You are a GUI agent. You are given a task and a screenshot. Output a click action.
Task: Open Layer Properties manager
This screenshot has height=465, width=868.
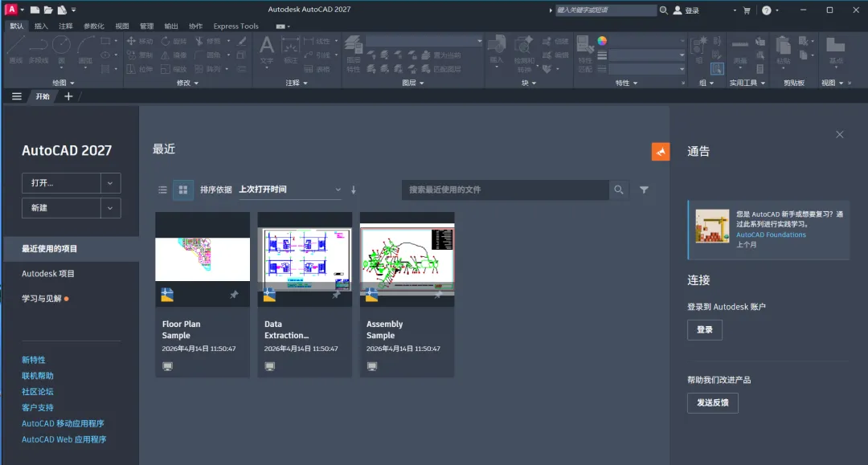coord(353,54)
